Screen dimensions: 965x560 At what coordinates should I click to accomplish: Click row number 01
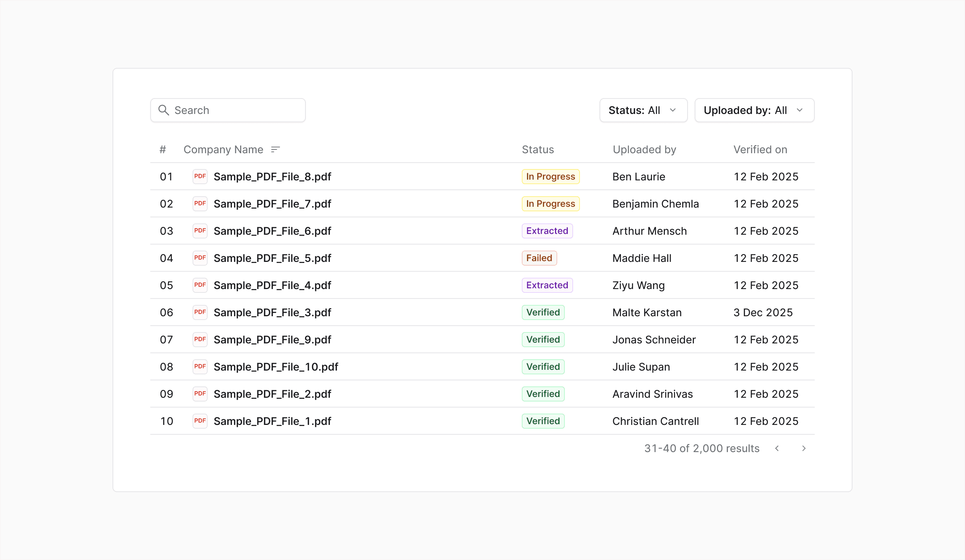point(166,177)
